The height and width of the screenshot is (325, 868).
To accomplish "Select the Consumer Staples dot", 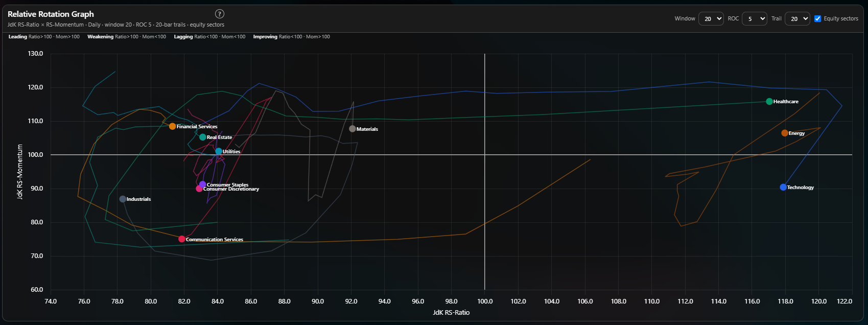I will click(202, 184).
